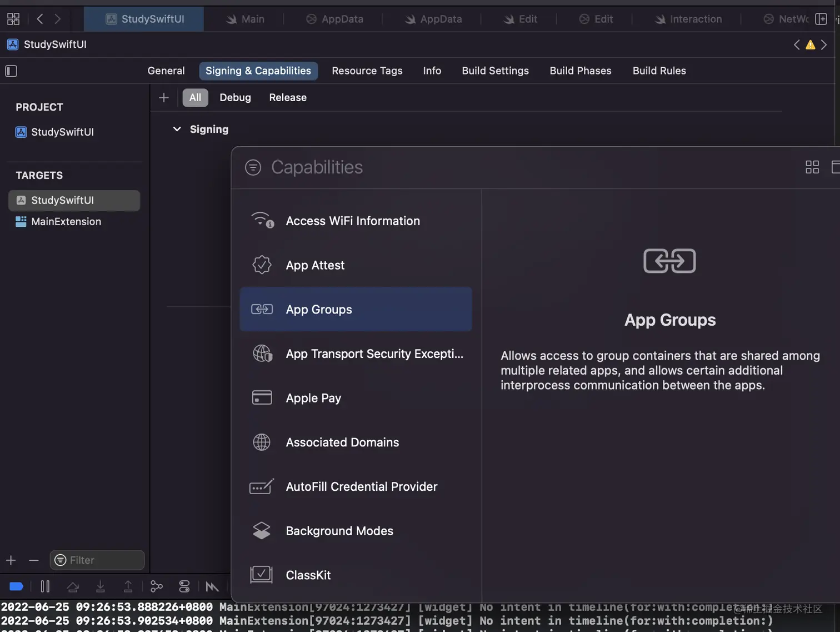Open the Build Settings tab

pyautogui.click(x=496, y=71)
